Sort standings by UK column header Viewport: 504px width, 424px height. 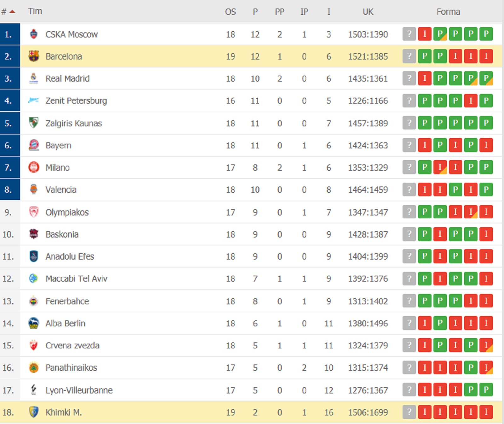[x=368, y=12]
